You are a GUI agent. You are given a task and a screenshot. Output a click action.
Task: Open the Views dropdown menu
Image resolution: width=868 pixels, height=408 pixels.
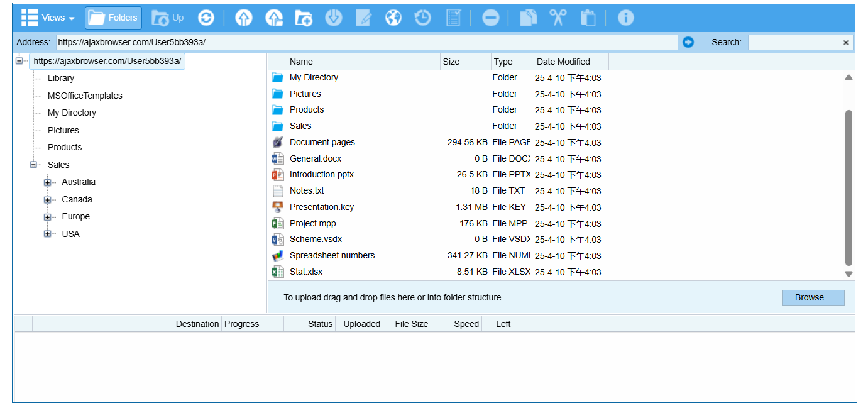click(x=48, y=18)
